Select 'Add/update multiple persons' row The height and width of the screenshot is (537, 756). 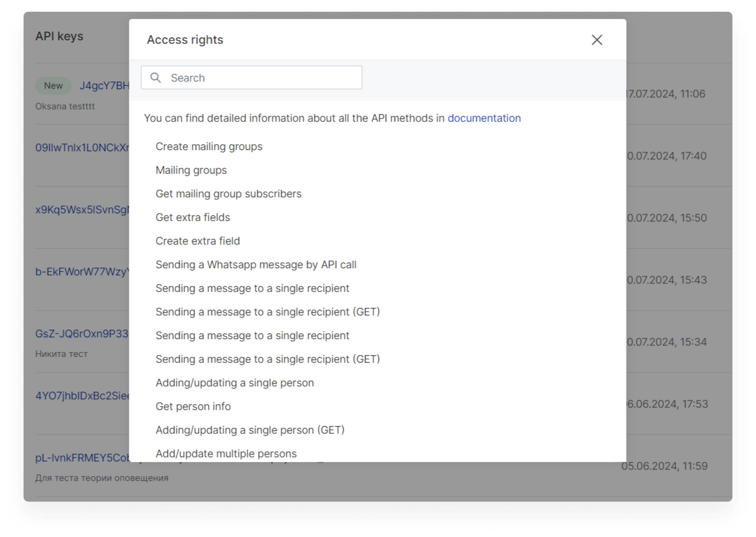tap(226, 454)
